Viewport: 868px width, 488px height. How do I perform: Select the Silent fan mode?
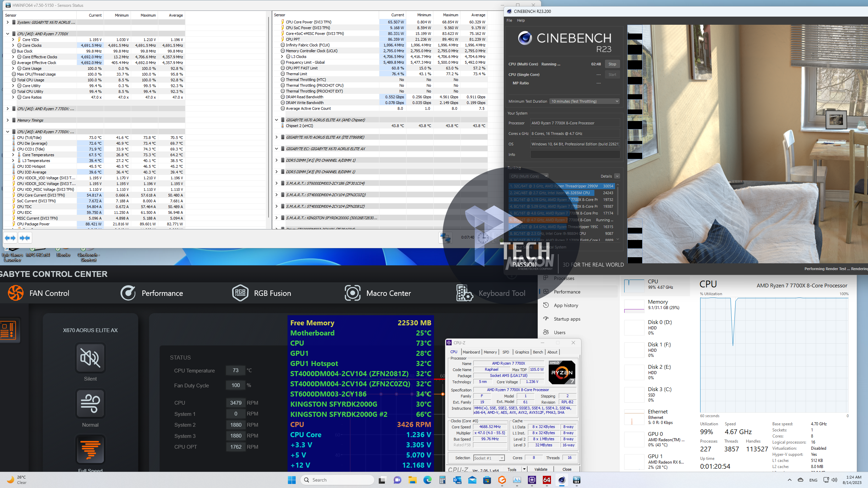click(90, 358)
